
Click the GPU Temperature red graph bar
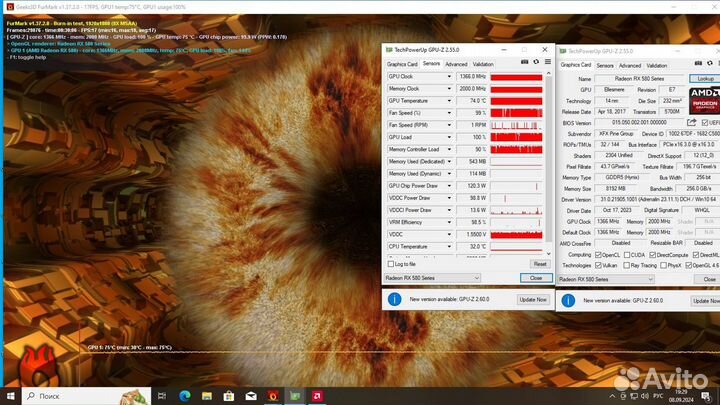[x=516, y=101]
